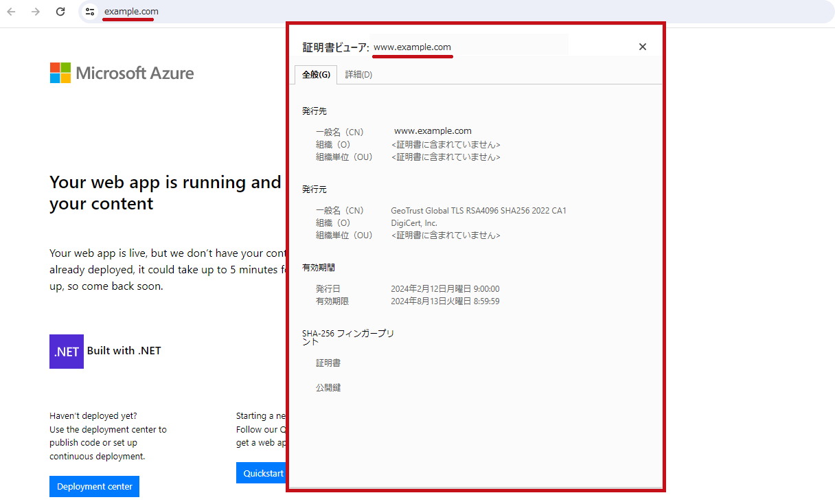Click the Microsoft Azure logo
Image resolution: width=835 pixels, height=504 pixels.
(122, 73)
